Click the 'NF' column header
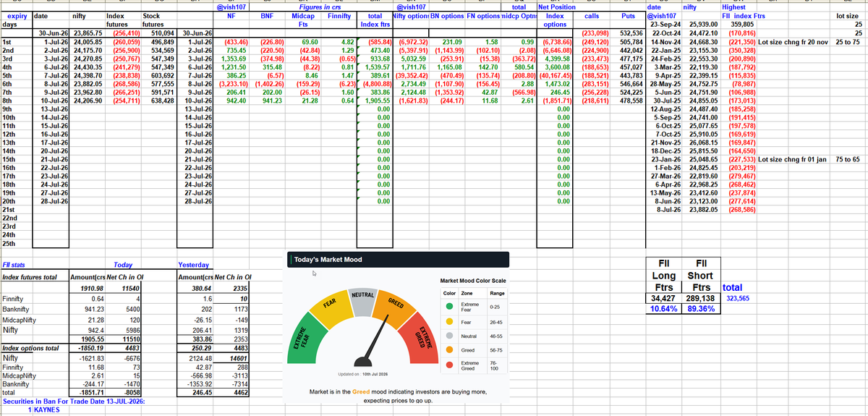 click(231, 14)
